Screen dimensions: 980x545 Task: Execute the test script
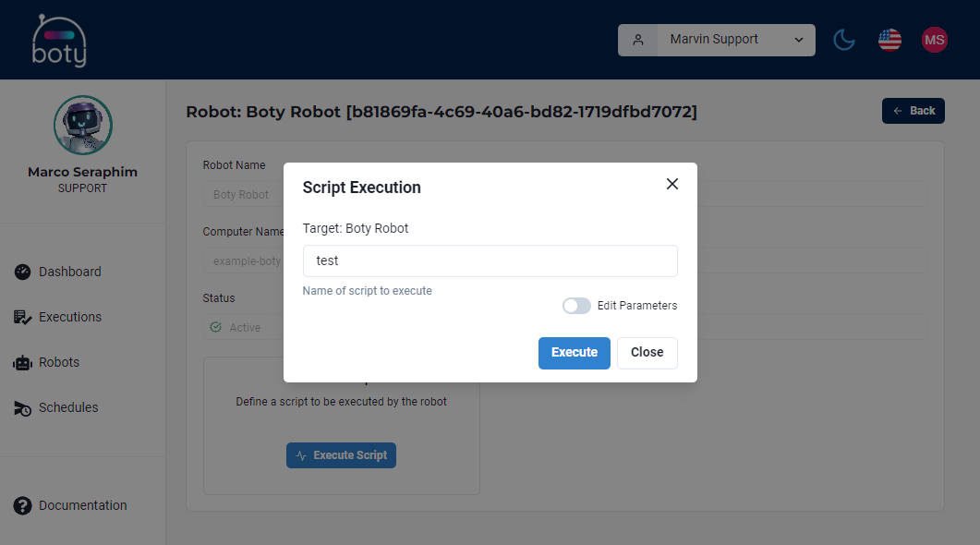pyautogui.click(x=574, y=353)
